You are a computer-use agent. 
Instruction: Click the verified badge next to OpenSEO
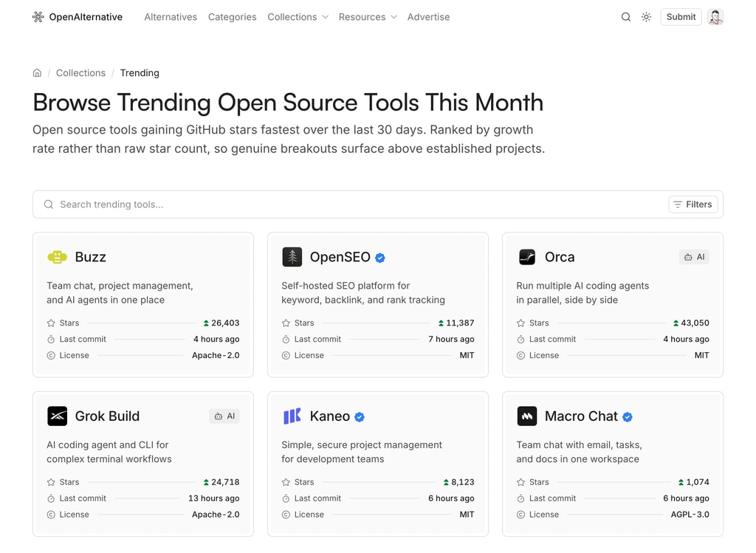click(380, 258)
